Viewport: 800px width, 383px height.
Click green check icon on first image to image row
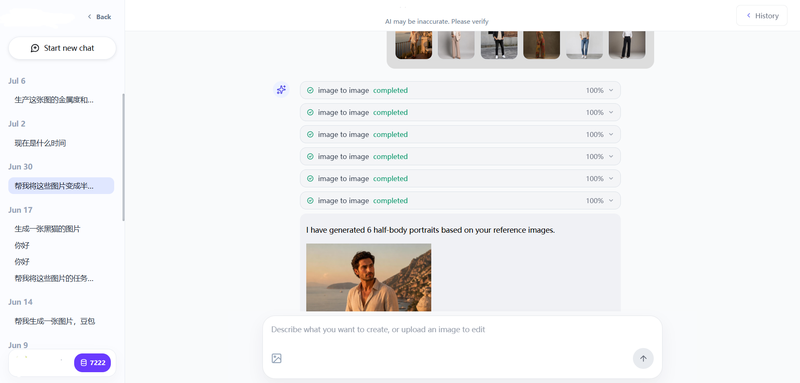(310, 90)
